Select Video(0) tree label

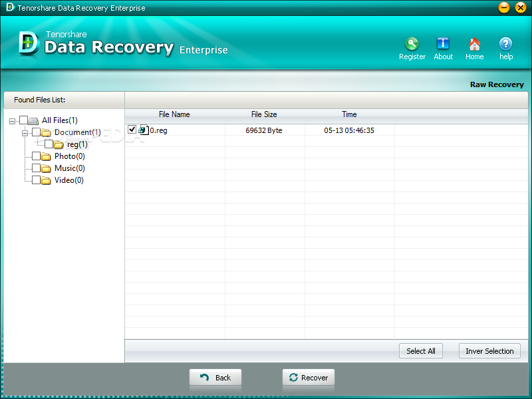pyautogui.click(x=69, y=180)
